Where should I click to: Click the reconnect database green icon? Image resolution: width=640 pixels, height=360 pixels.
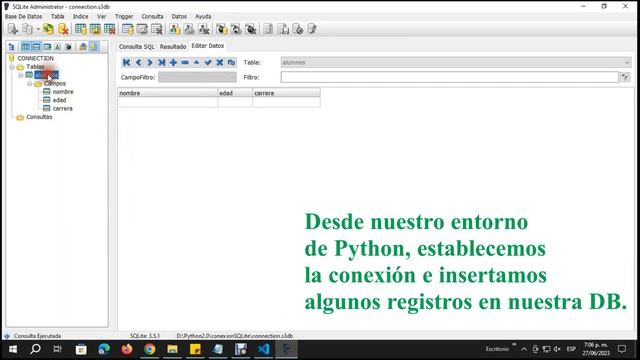48,29
